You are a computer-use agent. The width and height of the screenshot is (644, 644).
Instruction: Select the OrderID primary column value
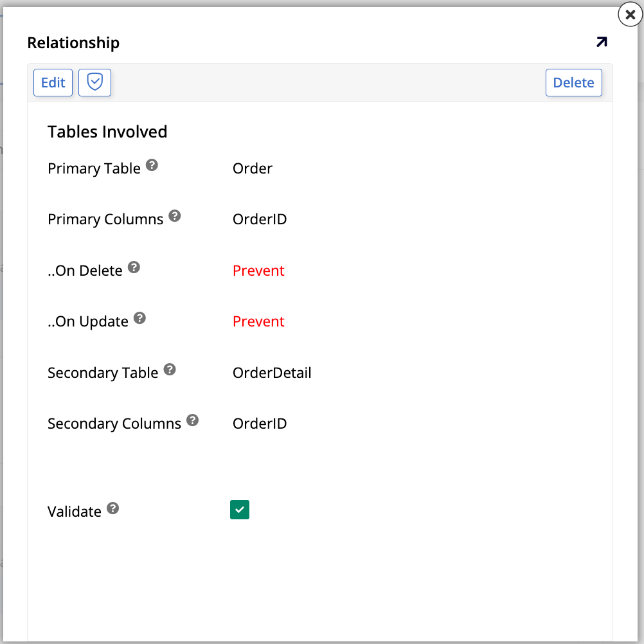260,219
